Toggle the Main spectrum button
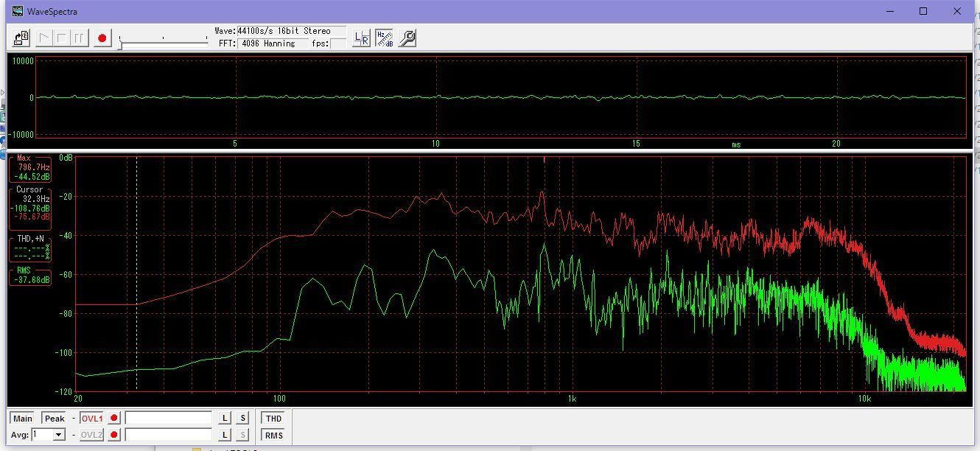This screenshot has width=980, height=451. click(23, 419)
